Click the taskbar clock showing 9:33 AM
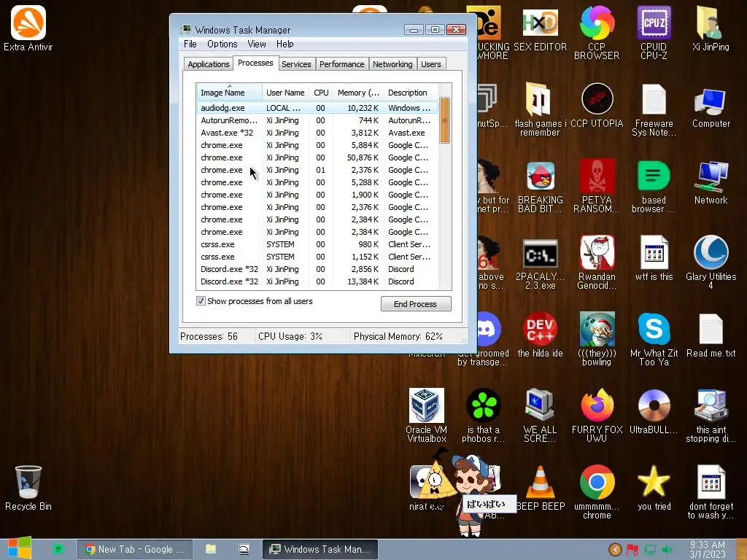Image resolution: width=747 pixels, height=560 pixels. click(708, 550)
